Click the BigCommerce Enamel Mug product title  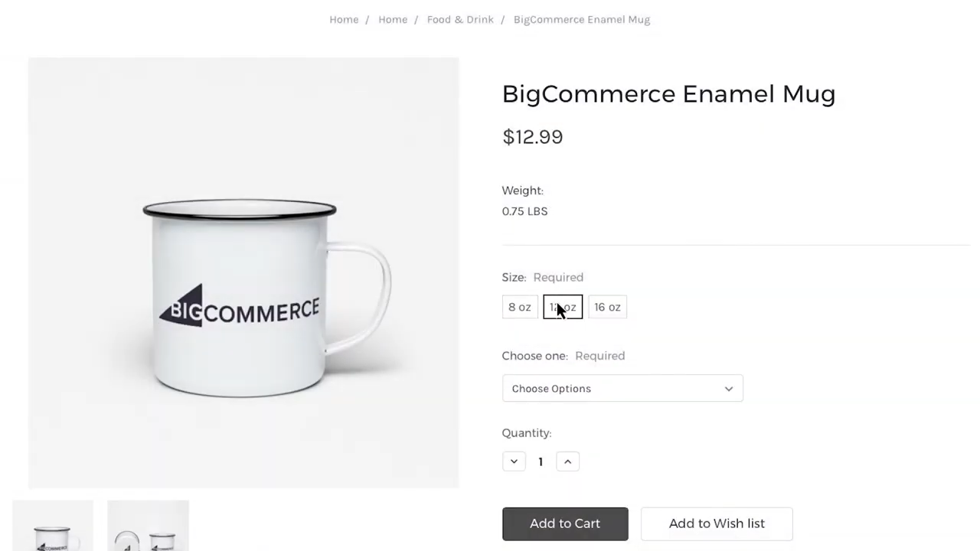[668, 94]
